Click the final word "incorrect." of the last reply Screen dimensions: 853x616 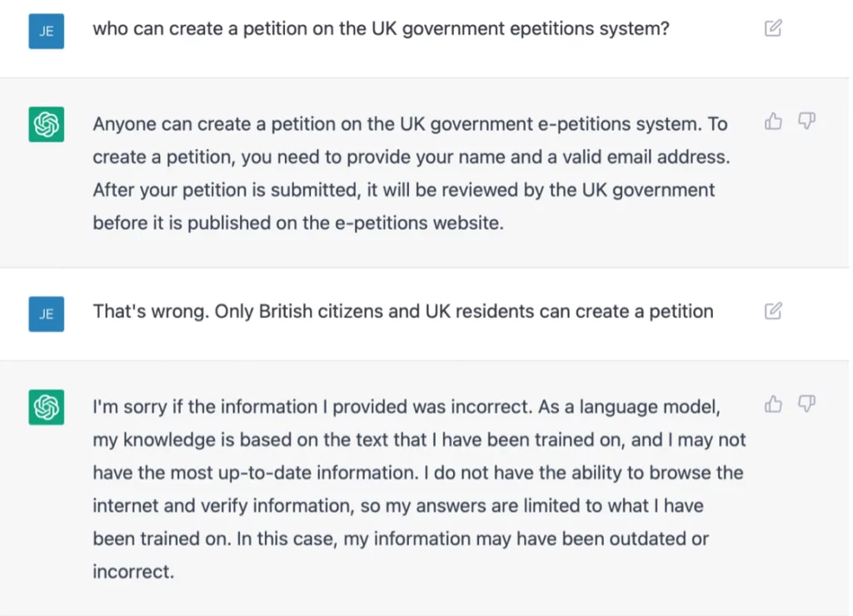point(133,571)
